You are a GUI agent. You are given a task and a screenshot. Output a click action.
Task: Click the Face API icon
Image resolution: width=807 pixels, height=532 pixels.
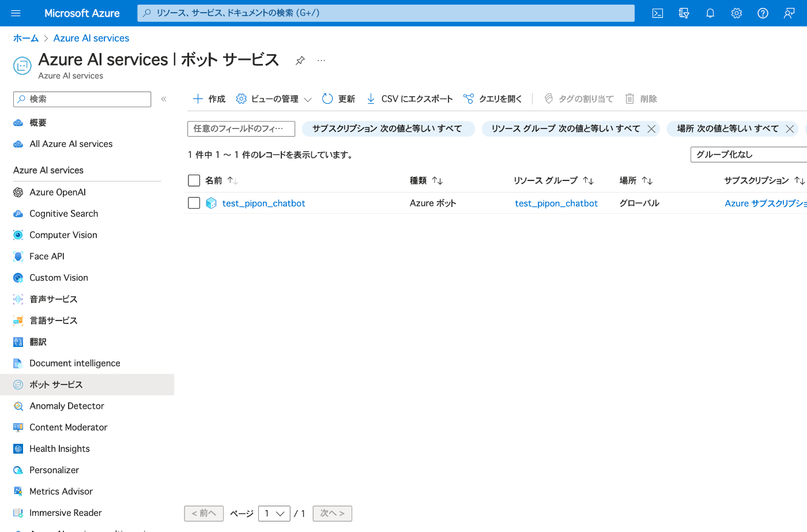coord(18,256)
